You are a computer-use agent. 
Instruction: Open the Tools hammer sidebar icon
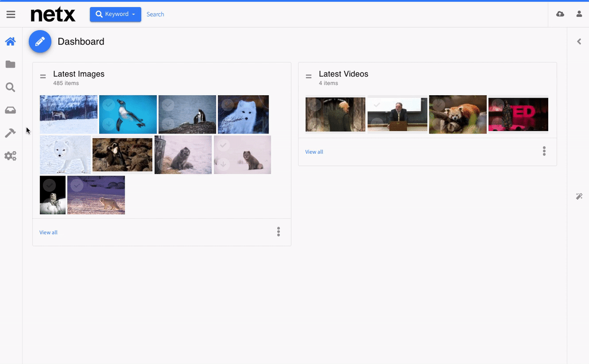point(10,133)
